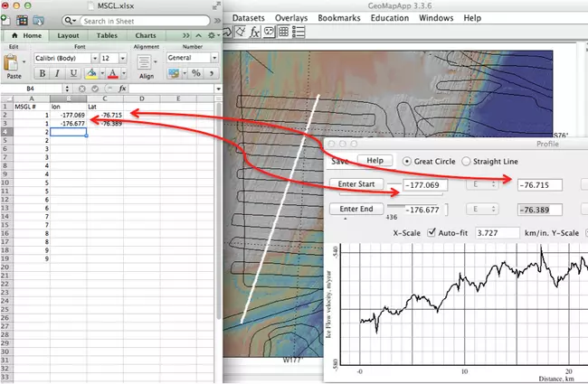Toggle Bold formatting in Excel

[41, 73]
